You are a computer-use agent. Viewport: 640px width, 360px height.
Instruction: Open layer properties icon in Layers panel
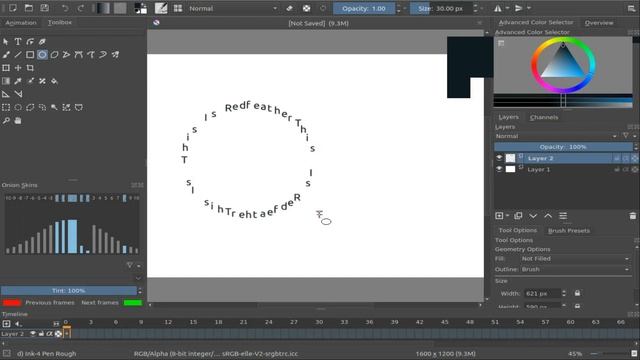[563, 216]
